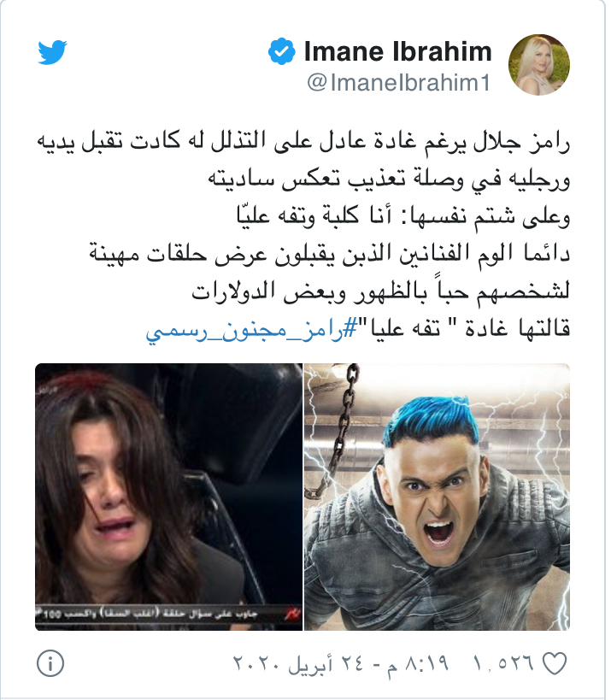Viewport: 611px width, 700px height.
Task: Like the tweet with the heart icon
Action: pyautogui.click(x=555, y=663)
